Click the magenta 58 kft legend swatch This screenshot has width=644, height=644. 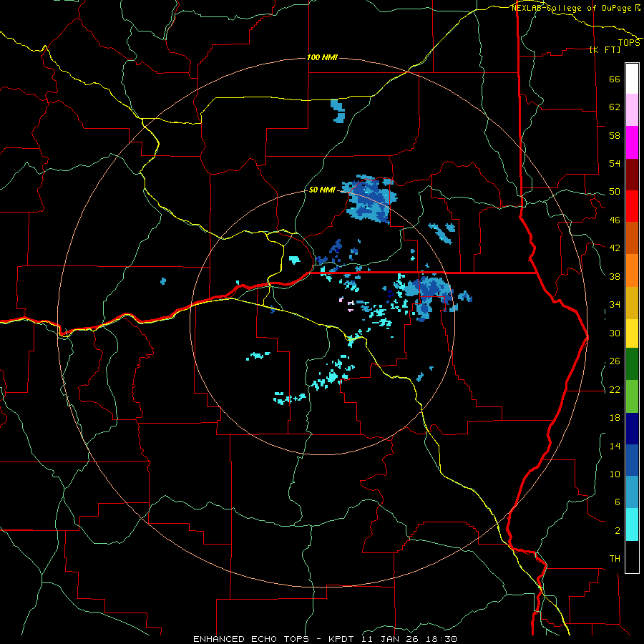632,142
